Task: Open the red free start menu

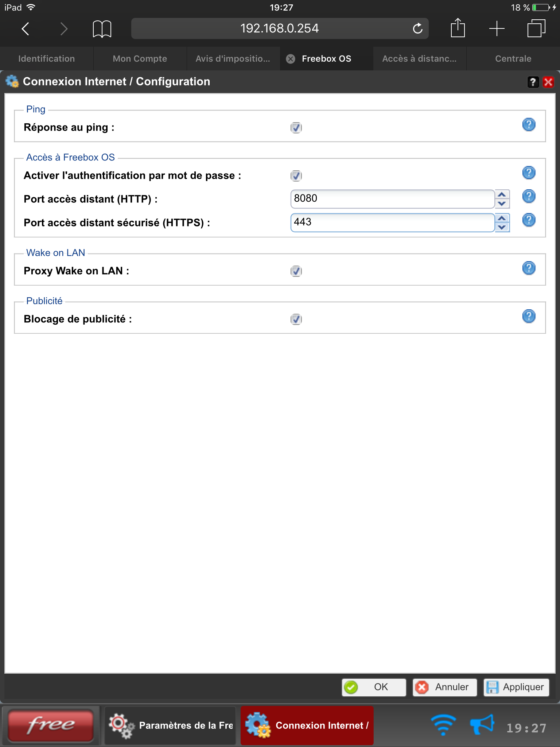Action: [51, 725]
